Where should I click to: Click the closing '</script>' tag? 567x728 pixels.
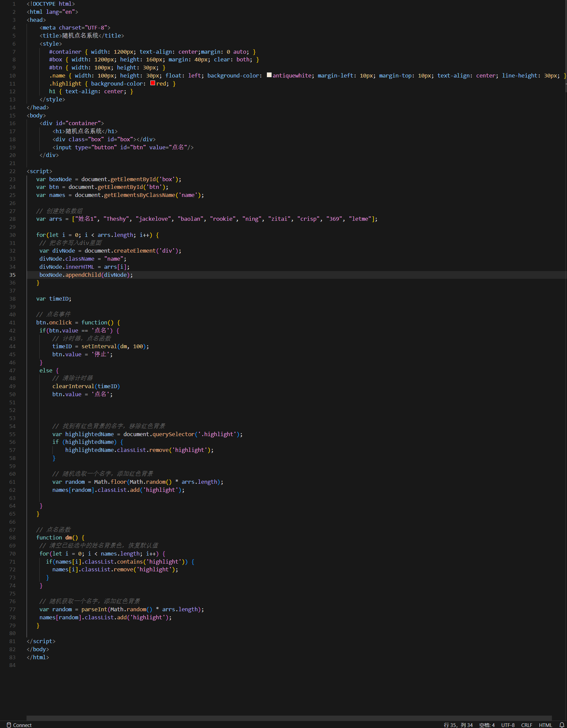tap(41, 641)
